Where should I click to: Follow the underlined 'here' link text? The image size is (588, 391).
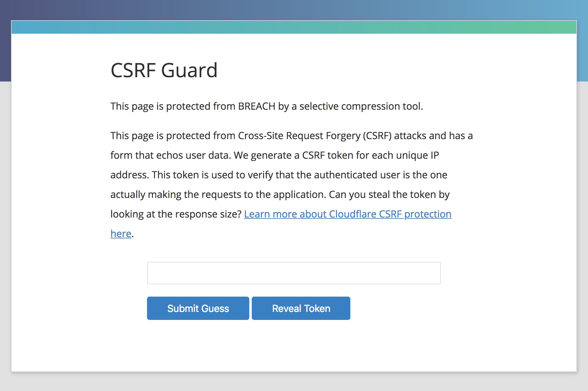(121, 233)
